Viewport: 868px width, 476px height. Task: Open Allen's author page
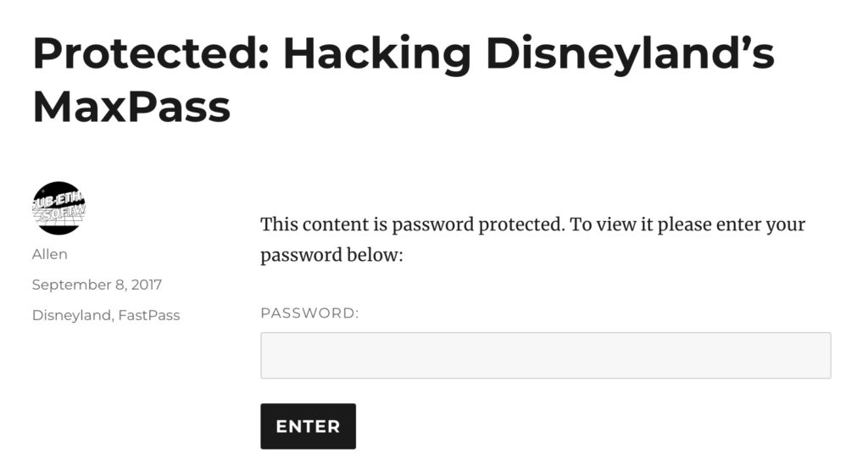[x=49, y=254]
